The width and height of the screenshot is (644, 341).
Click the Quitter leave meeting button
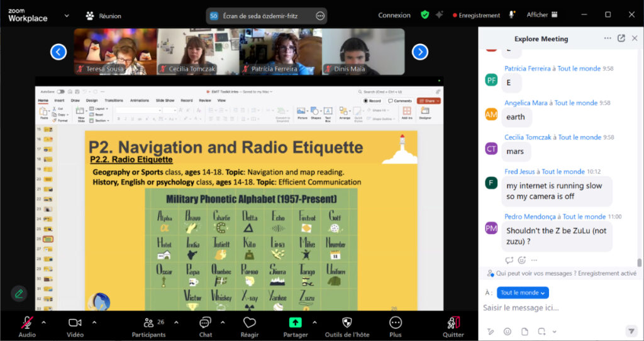tap(453, 323)
